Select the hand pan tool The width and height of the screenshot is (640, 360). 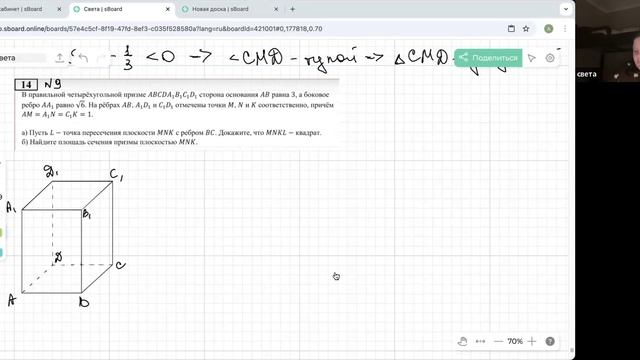462,341
